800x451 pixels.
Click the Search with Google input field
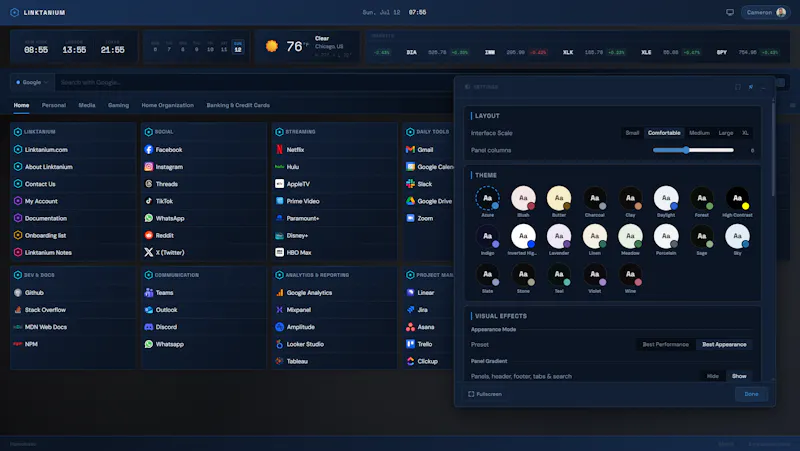(255, 82)
